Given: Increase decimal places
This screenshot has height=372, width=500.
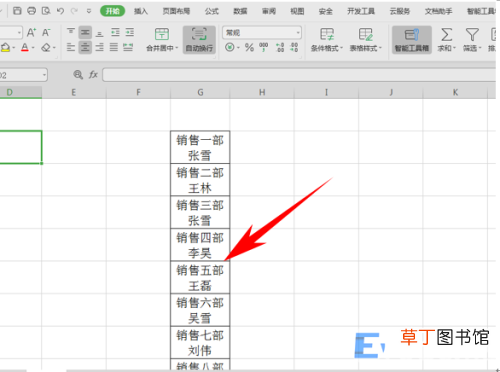Looking at the screenshot, I should tap(280, 47).
